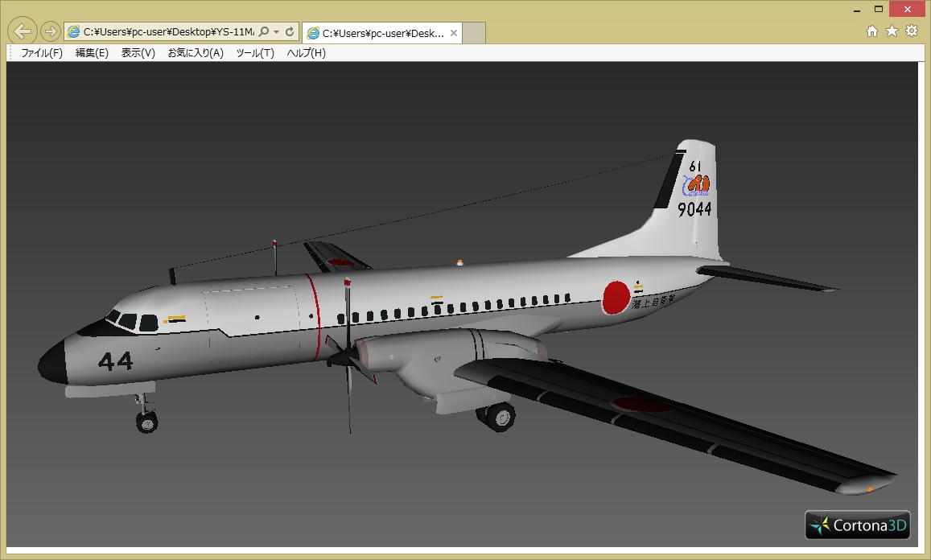Refresh the page with the reload icon
Viewport: 931px width, 560px height.
pyautogui.click(x=290, y=32)
